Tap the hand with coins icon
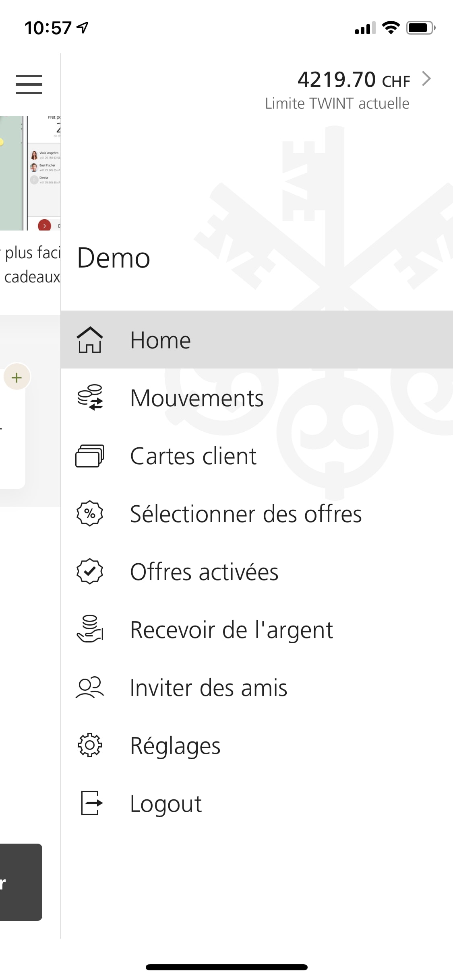This screenshot has width=453, height=980. tap(90, 629)
